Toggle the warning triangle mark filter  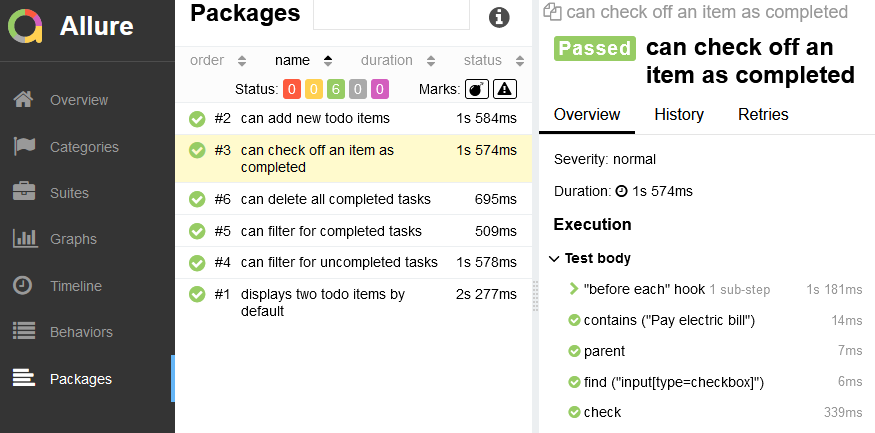pyautogui.click(x=504, y=89)
